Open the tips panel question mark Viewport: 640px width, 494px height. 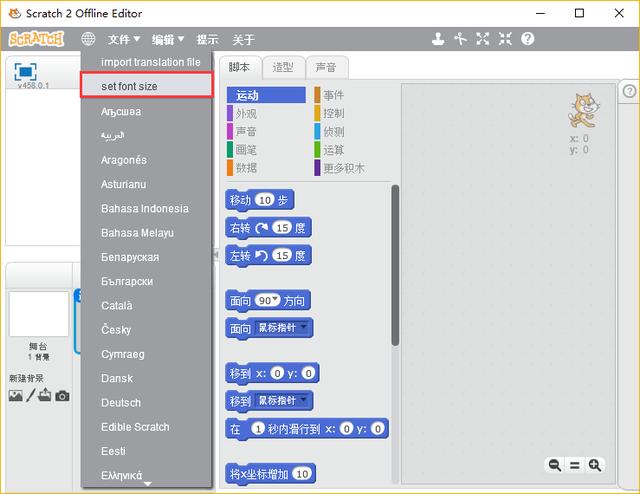click(629, 91)
